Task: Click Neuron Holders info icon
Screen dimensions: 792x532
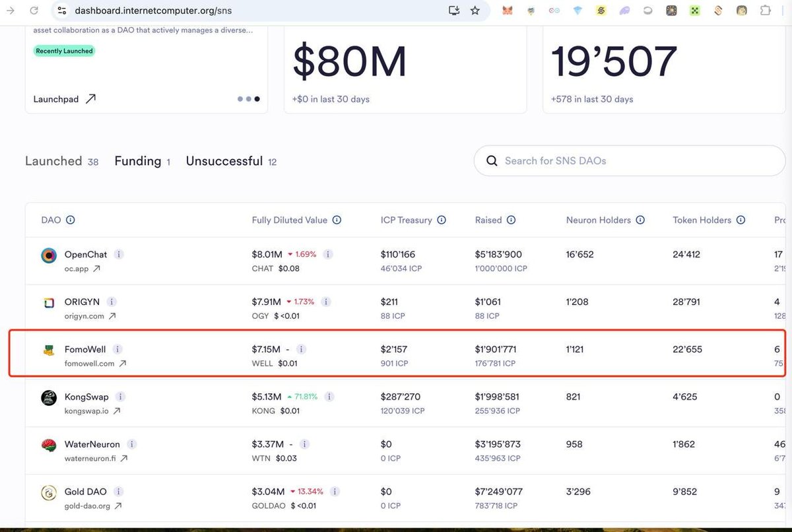Action: (x=640, y=220)
